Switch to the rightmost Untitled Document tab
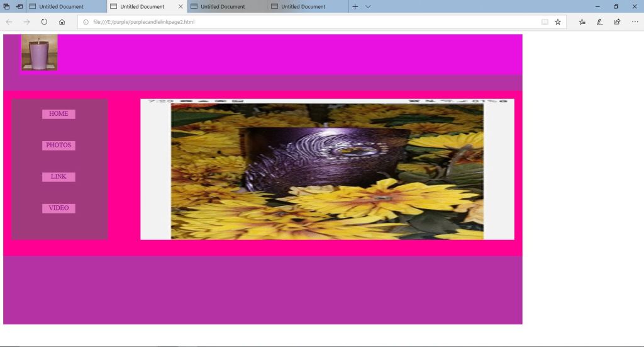This screenshot has width=644, height=347. click(x=303, y=6)
